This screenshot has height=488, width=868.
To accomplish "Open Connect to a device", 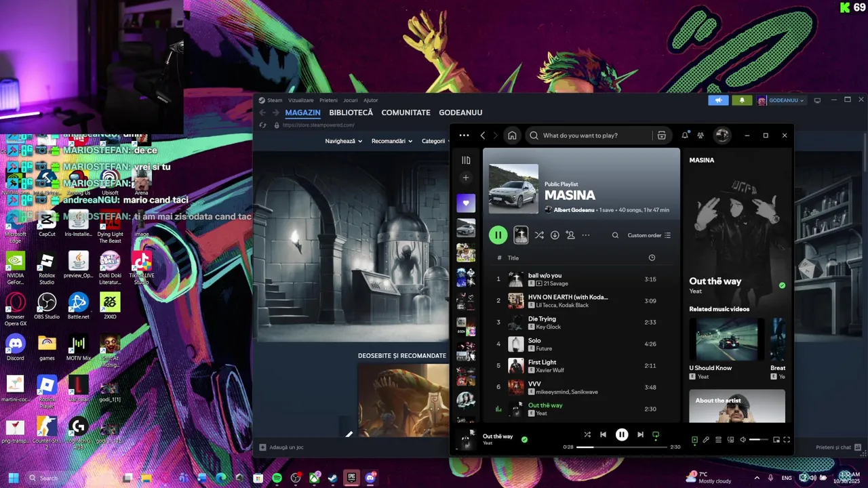I will (x=730, y=440).
